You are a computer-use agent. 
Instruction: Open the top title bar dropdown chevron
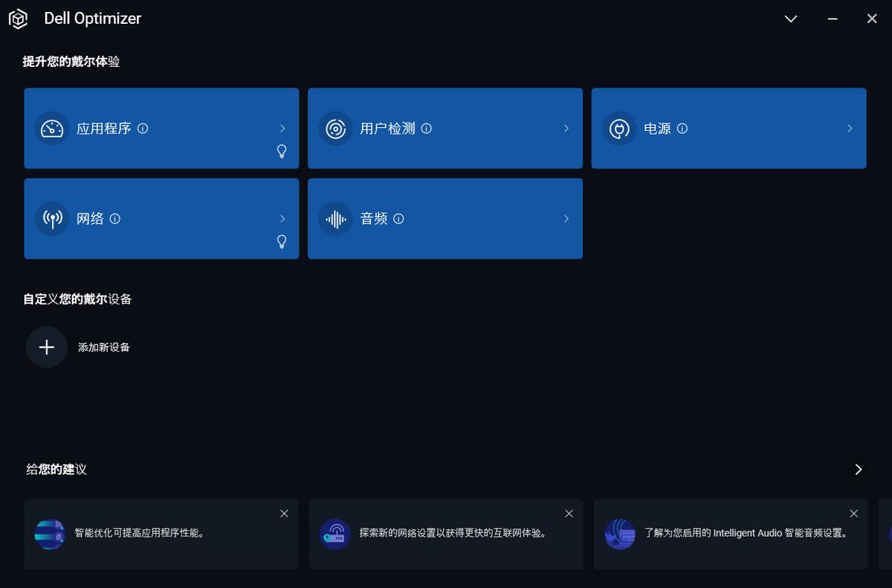pyautogui.click(x=790, y=19)
